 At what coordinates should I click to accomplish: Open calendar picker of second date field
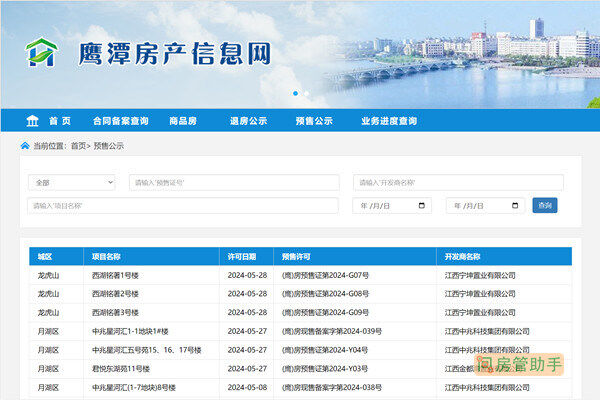515,206
